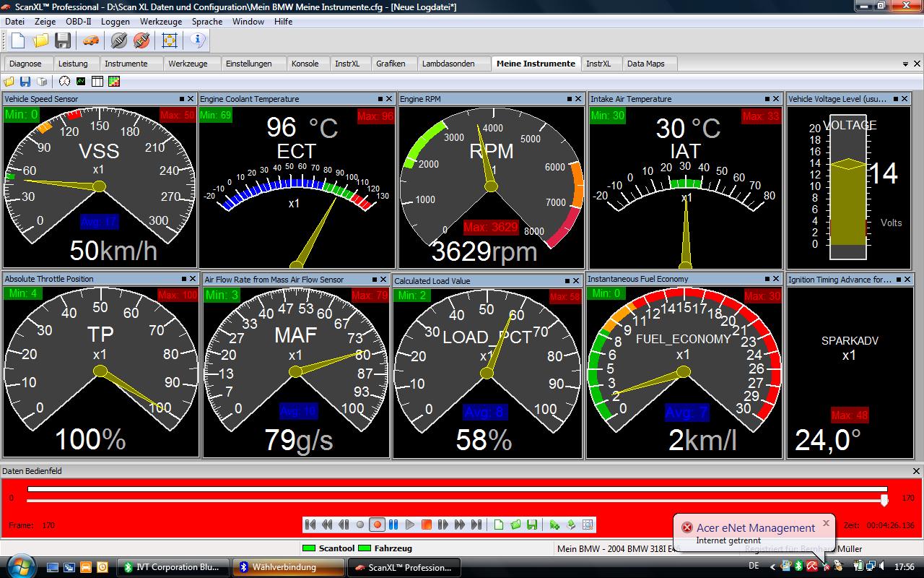Toggle the orange record button in playback bar
Viewport: 924px width, 578px height.
pos(377,525)
